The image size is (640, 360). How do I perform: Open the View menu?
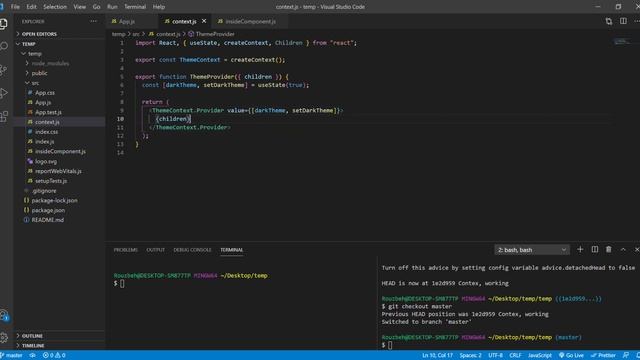[x=80, y=7]
